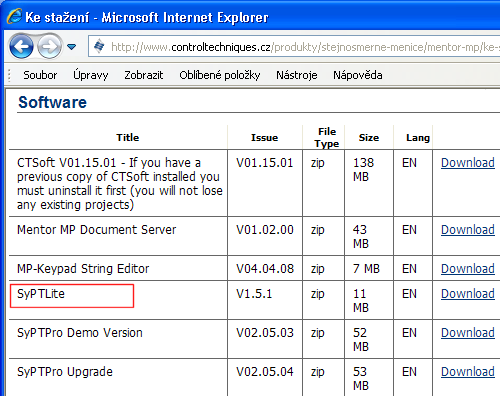Image resolution: width=500 pixels, height=396 pixels.
Task: Click the 138 MB size cell
Action: coord(363,170)
